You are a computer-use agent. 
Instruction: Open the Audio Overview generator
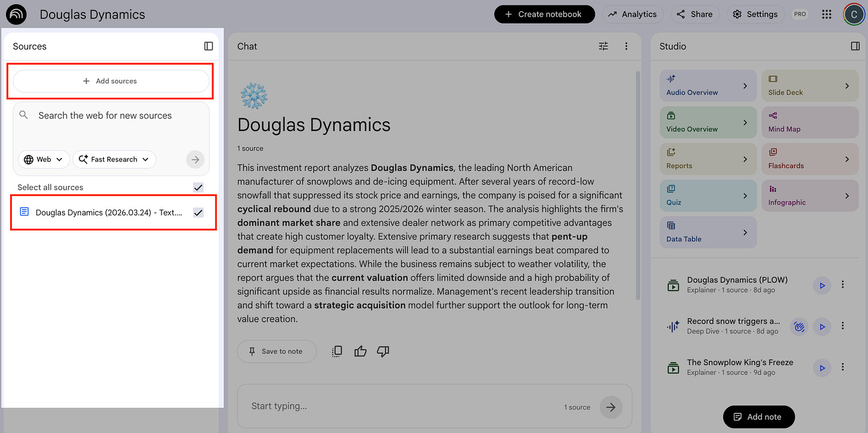click(708, 85)
